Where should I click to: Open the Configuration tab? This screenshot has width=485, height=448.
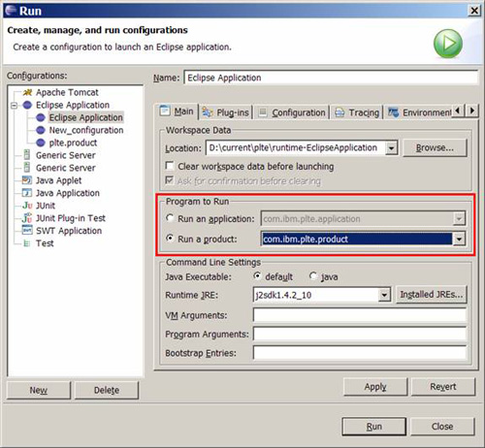pos(292,112)
